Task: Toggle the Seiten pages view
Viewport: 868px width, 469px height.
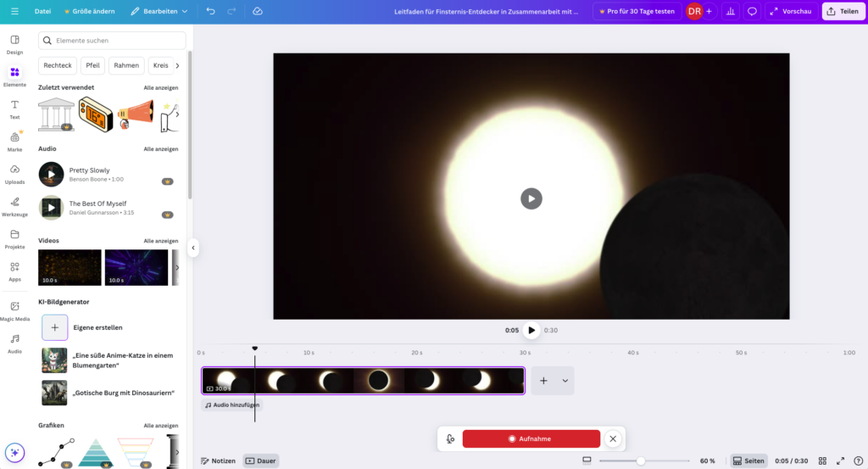Action: coord(748,461)
